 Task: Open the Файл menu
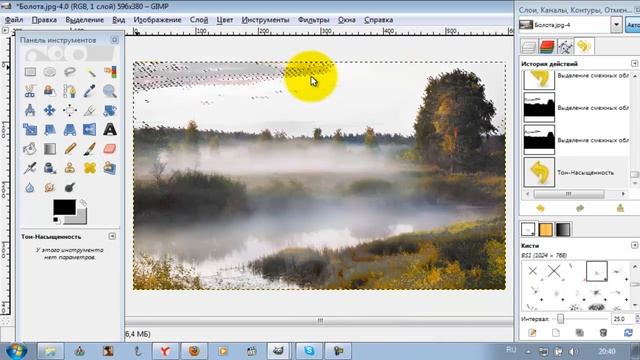coord(14,20)
